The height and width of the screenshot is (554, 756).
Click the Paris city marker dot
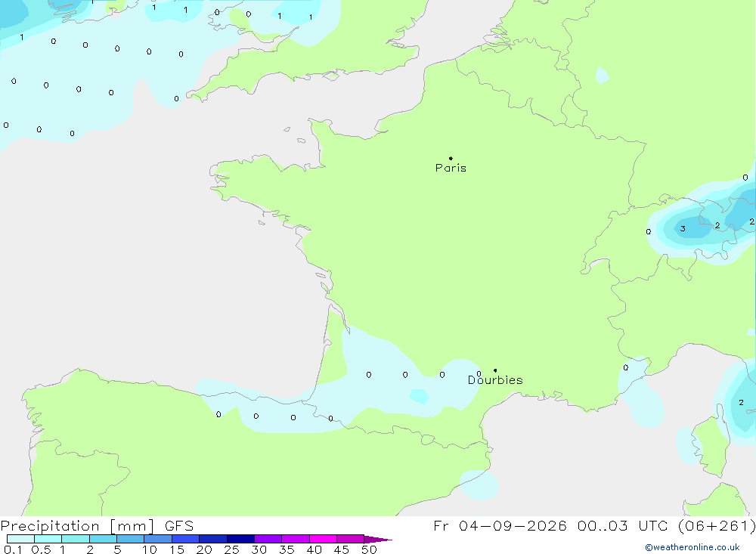[451, 158]
